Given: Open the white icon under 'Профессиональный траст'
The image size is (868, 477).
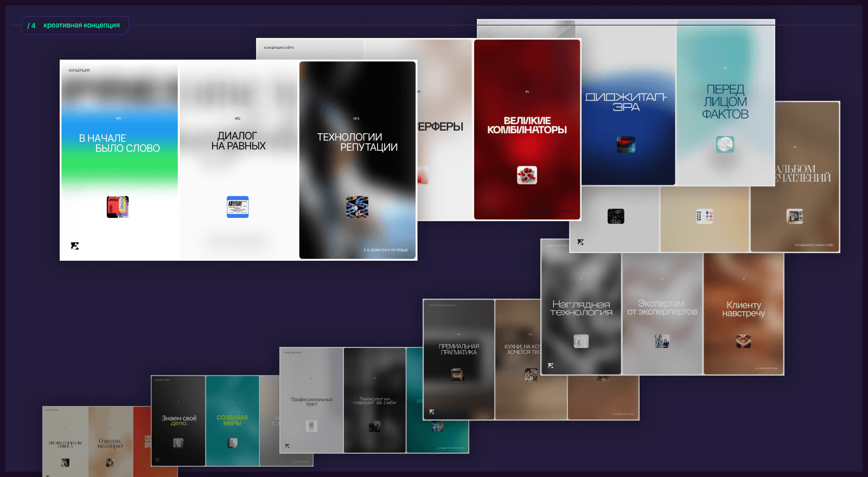Looking at the screenshot, I should point(311,426).
